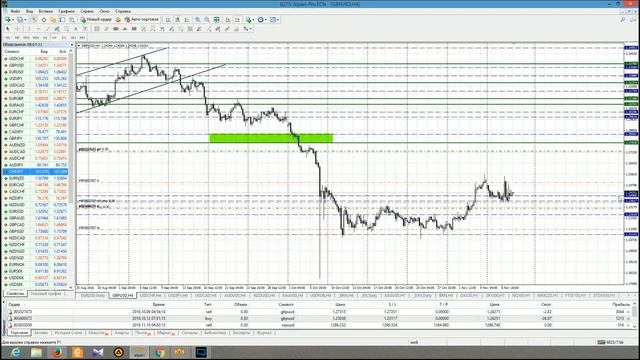The height and width of the screenshot is (360, 640).
Task: Select the candlestick chart icon
Action: pyautogui.click(x=178, y=20)
